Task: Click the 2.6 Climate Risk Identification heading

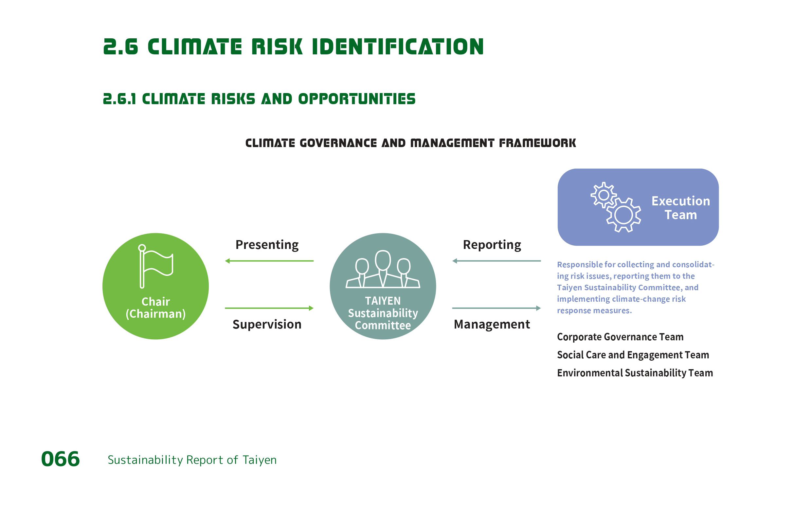Action: coord(293,47)
